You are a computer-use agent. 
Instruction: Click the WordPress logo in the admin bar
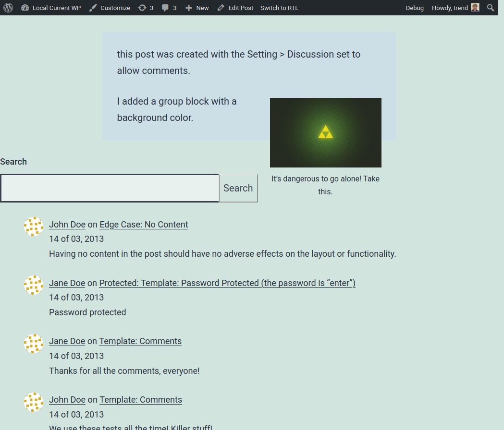(x=8, y=8)
